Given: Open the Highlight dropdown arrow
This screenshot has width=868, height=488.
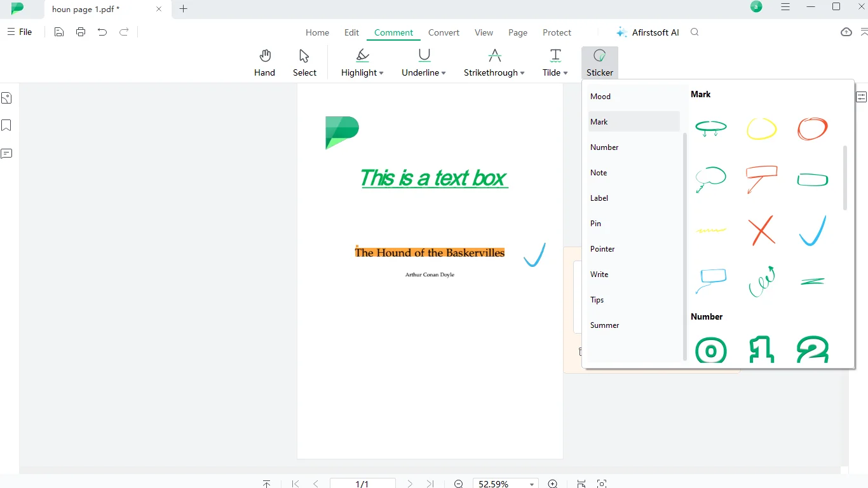Looking at the screenshot, I should click(x=381, y=73).
